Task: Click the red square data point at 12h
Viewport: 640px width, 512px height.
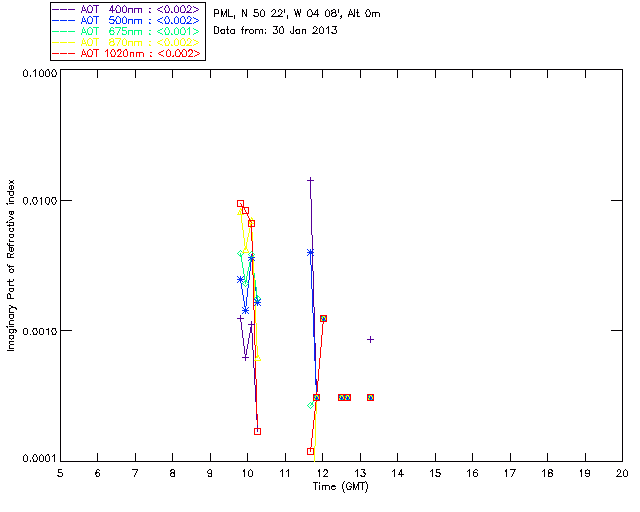Action: [x=323, y=318]
